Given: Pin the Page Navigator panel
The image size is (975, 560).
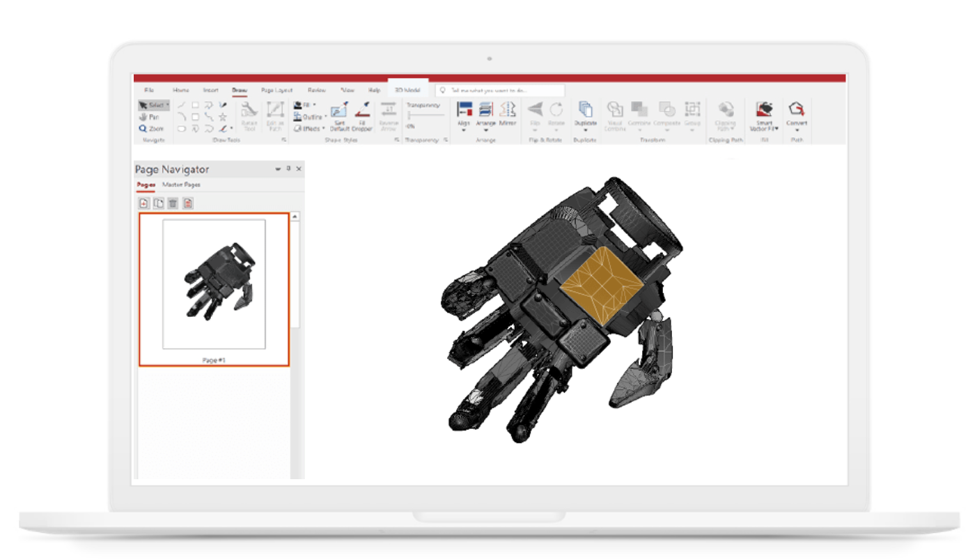Looking at the screenshot, I should pos(288,169).
